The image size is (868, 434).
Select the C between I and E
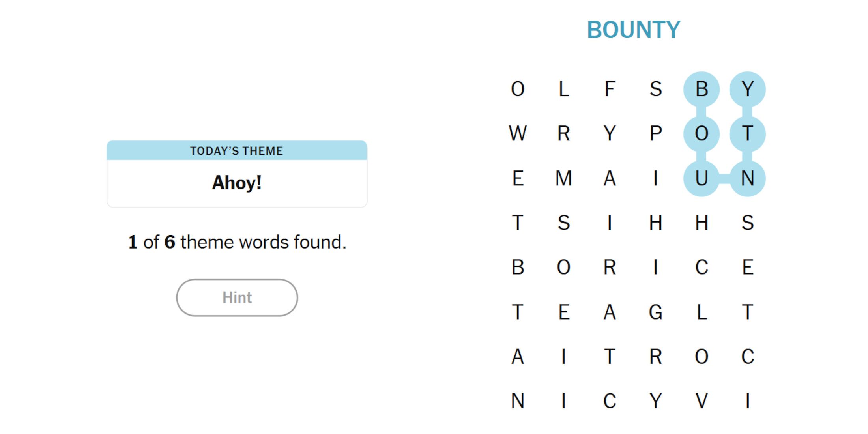[x=702, y=268]
